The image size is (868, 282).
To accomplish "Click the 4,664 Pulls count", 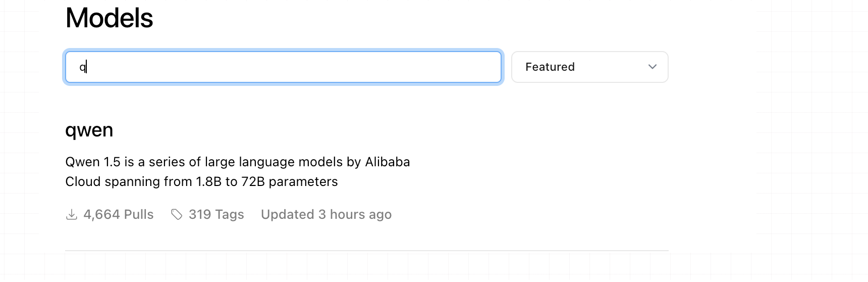I will pyautogui.click(x=119, y=215).
